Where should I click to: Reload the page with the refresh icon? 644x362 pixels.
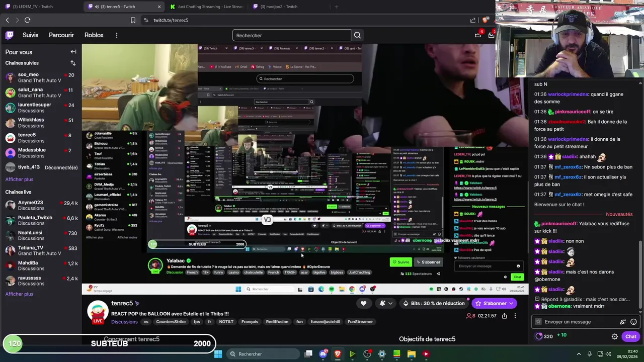pyautogui.click(x=27, y=20)
